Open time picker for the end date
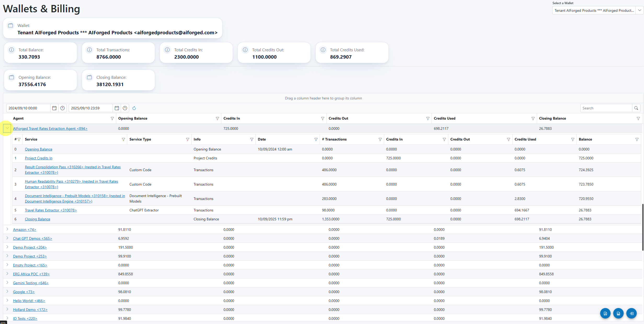The height and width of the screenshot is (324, 644). click(125, 108)
